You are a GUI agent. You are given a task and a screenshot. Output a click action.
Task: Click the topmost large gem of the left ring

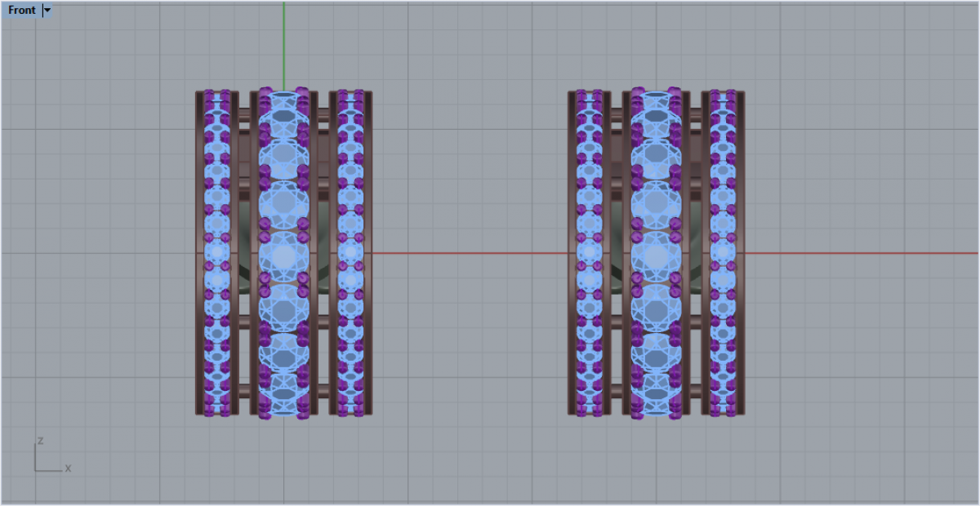tap(283, 112)
